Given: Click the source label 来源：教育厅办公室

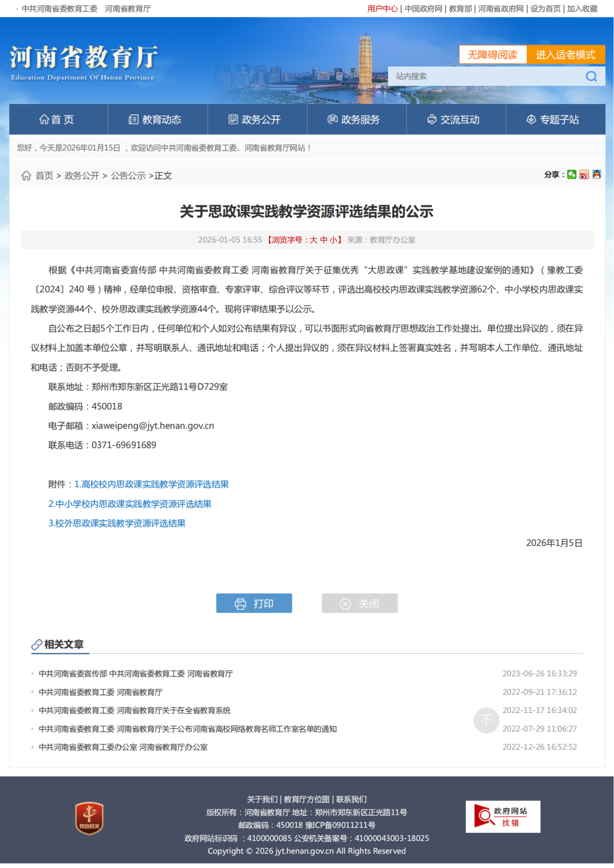Looking at the screenshot, I should pos(381,240).
